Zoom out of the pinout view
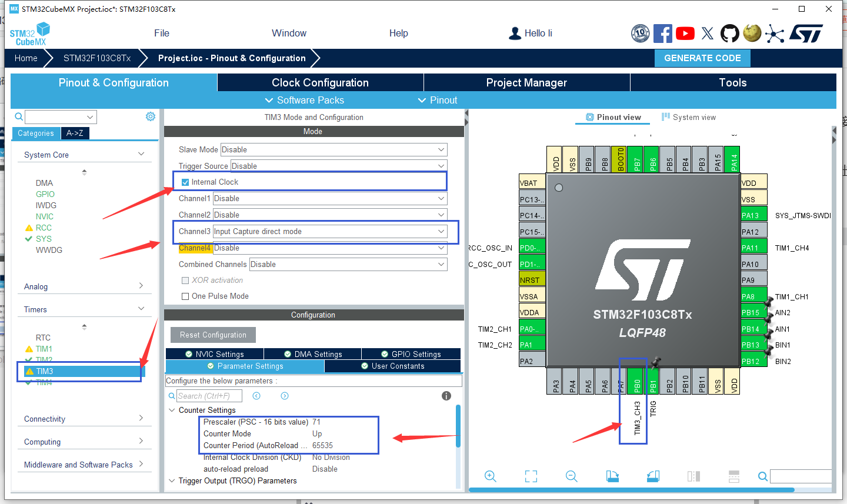 click(572, 476)
